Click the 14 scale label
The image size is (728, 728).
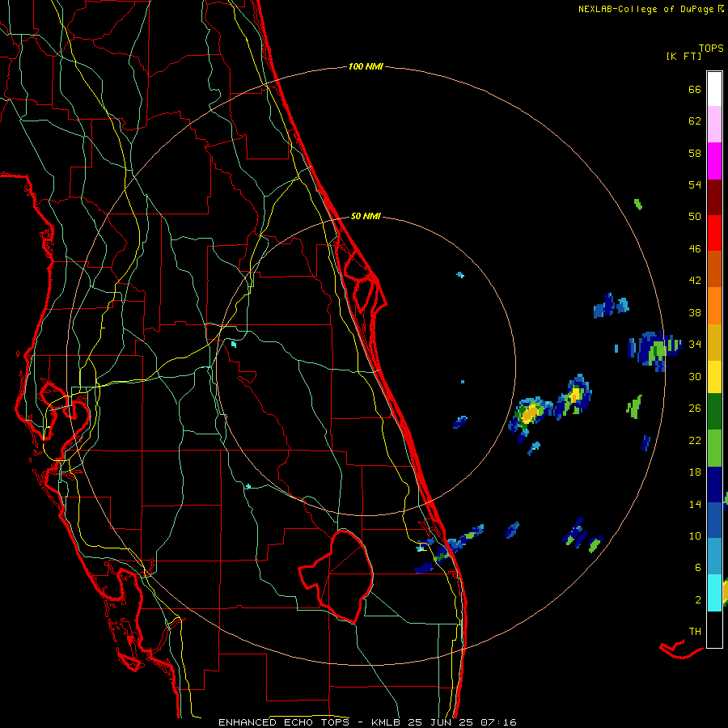[695, 504]
